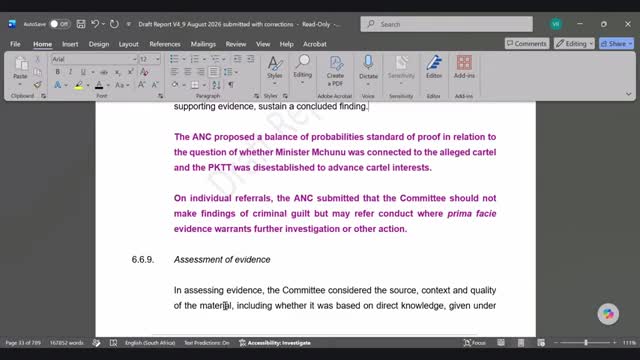
Task: Open the File menu
Action: tap(15, 44)
